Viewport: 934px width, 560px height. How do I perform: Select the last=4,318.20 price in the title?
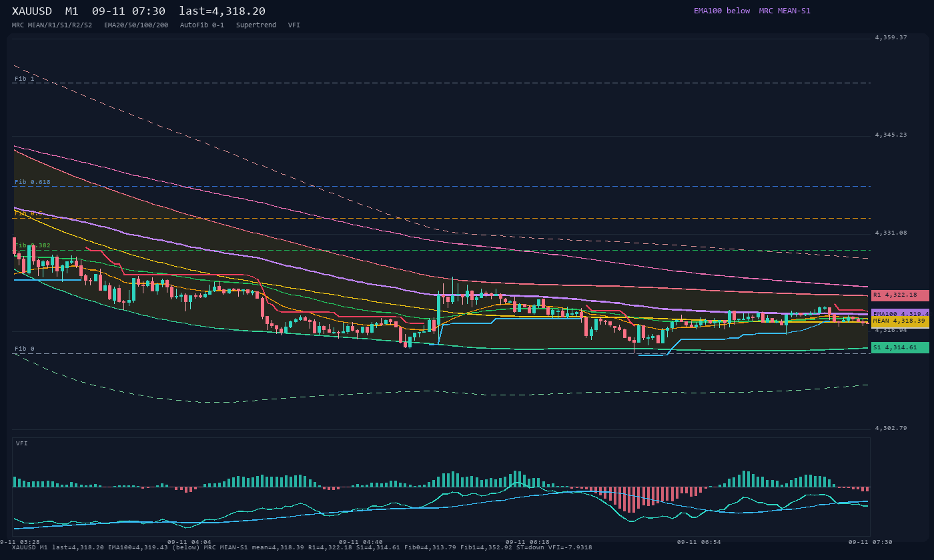tap(222, 11)
